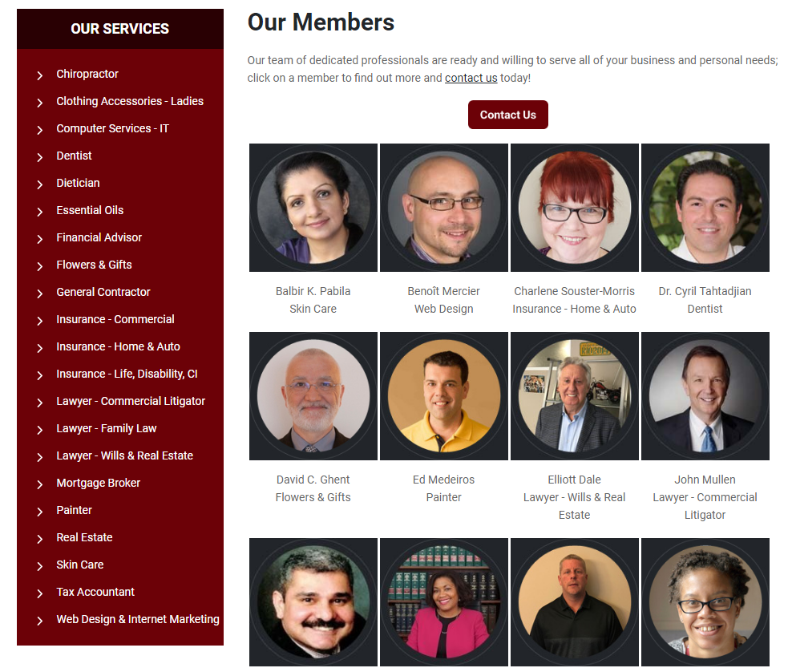The image size is (792, 672).
Task: Open Balbir K. Pabila's profile photo
Action: (x=313, y=208)
